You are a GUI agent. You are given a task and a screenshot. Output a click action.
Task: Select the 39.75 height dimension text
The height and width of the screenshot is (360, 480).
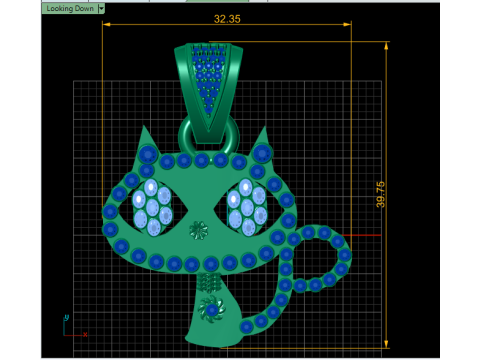tap(380, 194)
